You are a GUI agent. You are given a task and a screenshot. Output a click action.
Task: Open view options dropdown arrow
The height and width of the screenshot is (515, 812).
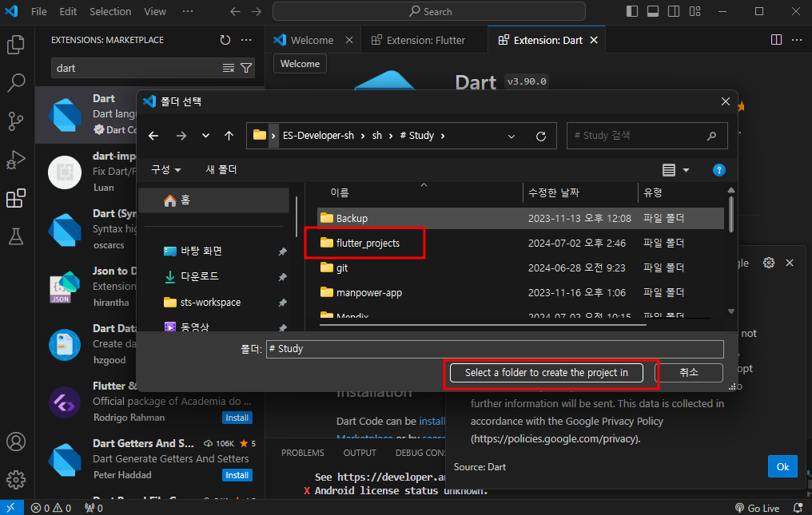coord(687,170)
